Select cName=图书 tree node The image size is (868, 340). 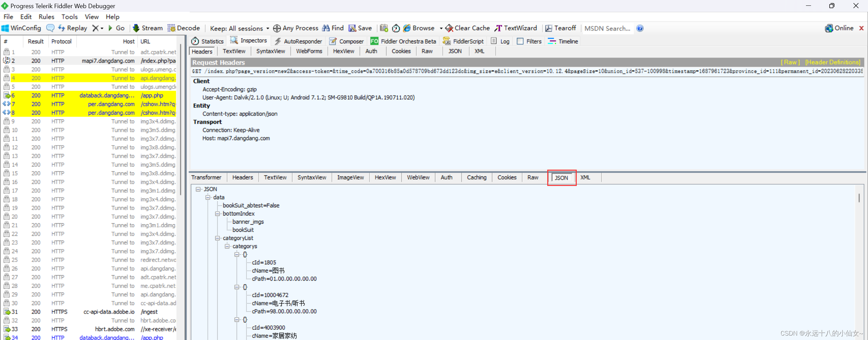click(x=268, y=271)
